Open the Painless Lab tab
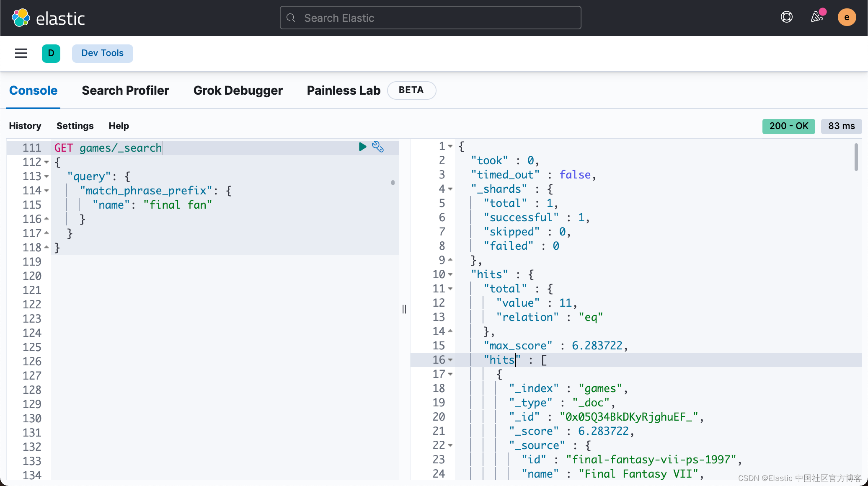The height and width of the screenshot is (486, 868). [x=344, y=90]
